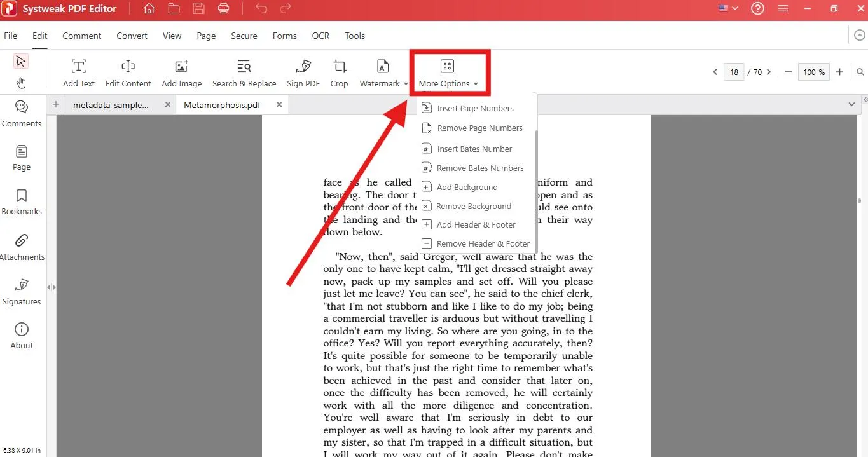868x457 pixels.
Task: Click the Sign PDF icon
Action: [303, 73]
